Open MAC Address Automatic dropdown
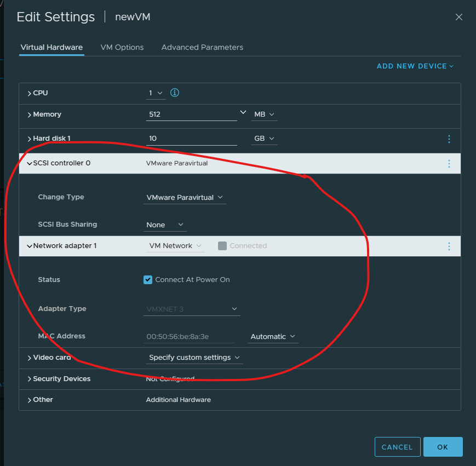This screenshot has width=476, height=466. (x=273, y=337)
